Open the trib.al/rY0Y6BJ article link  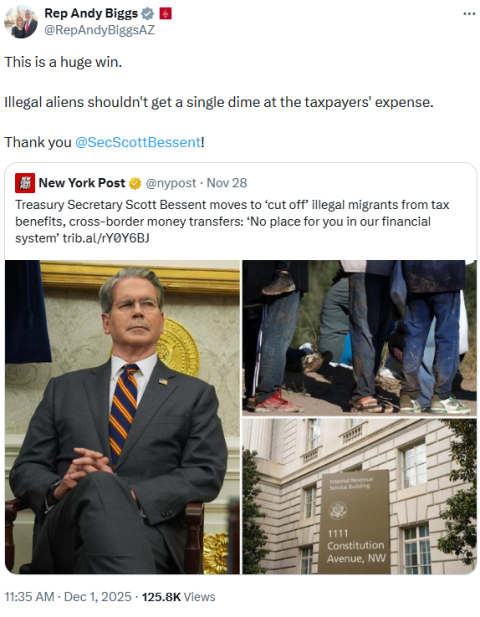(106, 238)
